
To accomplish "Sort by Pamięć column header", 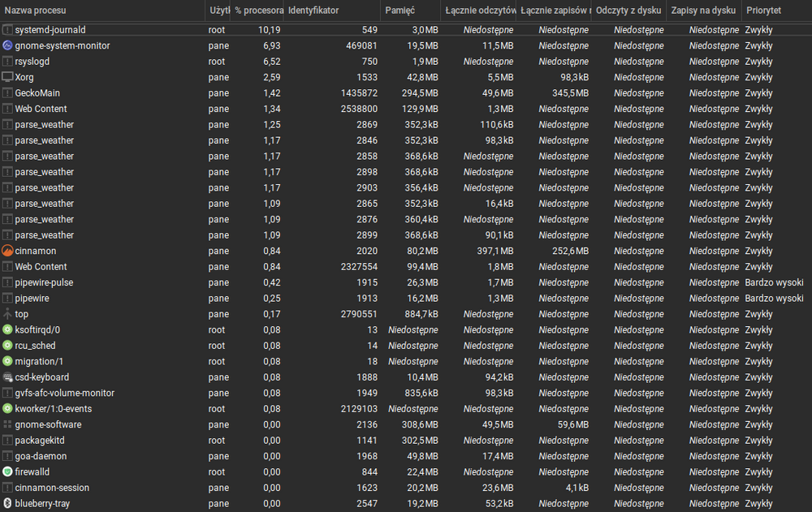I will click(x=411, y=11).
